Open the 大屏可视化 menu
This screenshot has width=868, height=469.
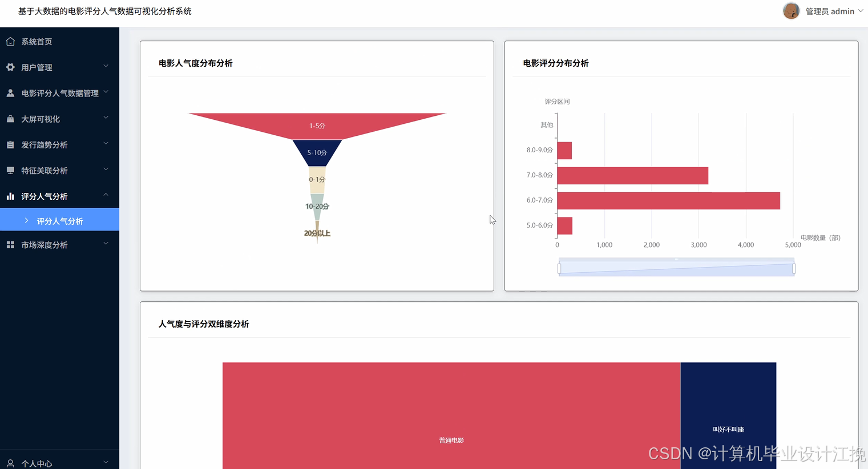pyautogui.click(x=59, y=119)
